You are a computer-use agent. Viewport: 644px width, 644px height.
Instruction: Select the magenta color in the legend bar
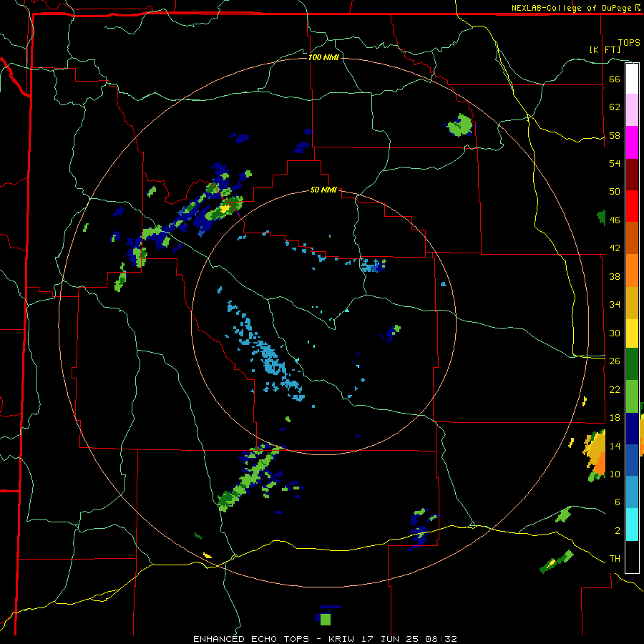[x=632, y=142]
